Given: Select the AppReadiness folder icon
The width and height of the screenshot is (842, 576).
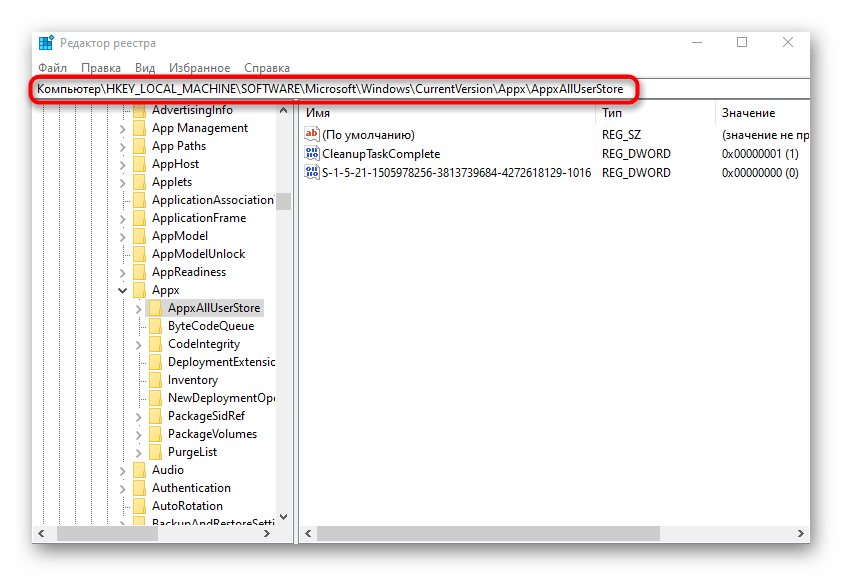Looking at the screenshot, I should point(140,272).
